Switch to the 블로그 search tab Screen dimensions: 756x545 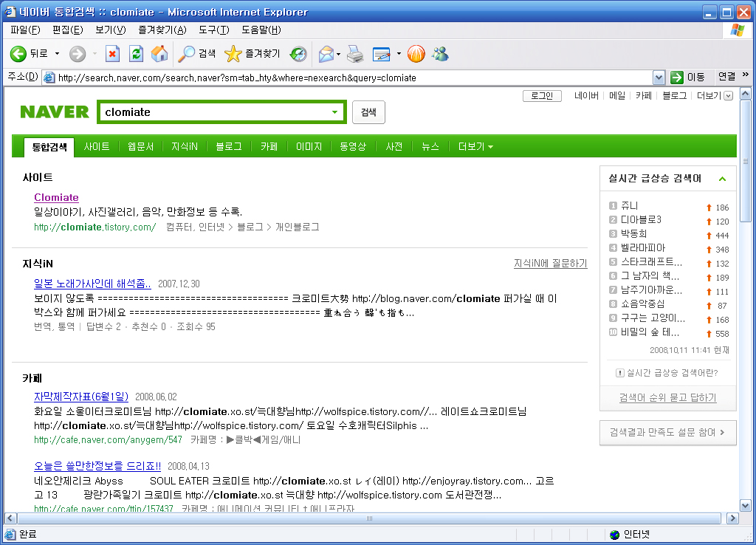pos(229,147)
